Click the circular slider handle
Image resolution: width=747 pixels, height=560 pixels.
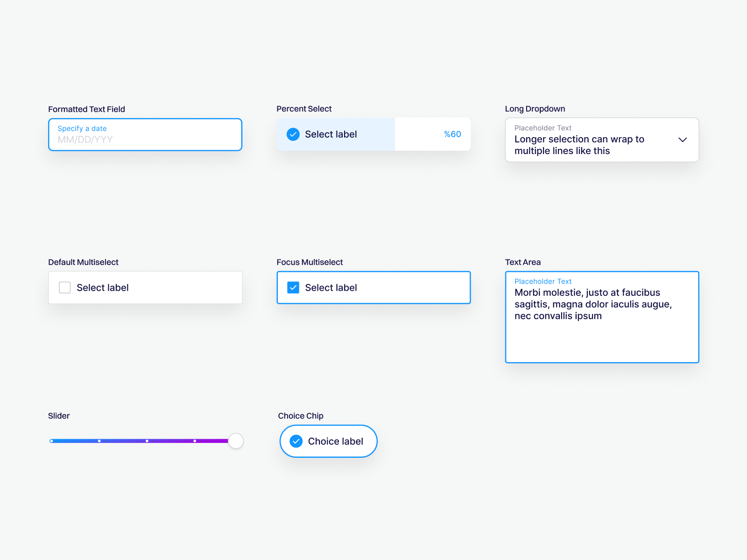tap(236, 441)
